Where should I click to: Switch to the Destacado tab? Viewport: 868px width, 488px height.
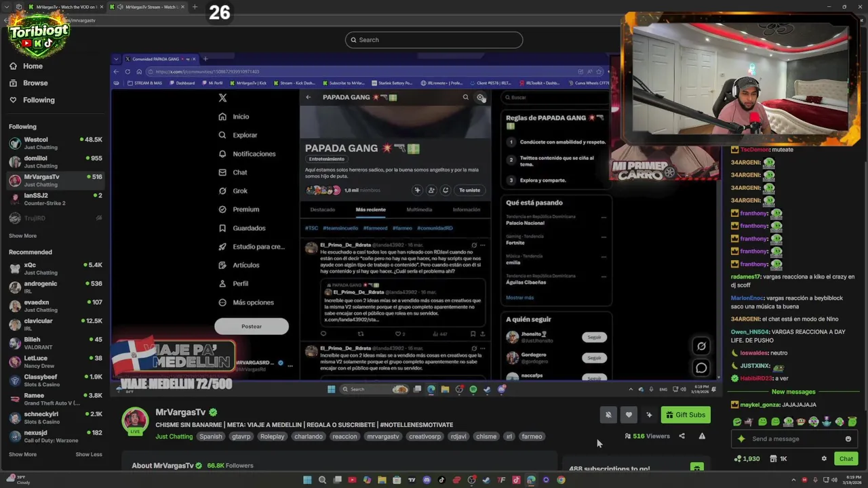323,209
